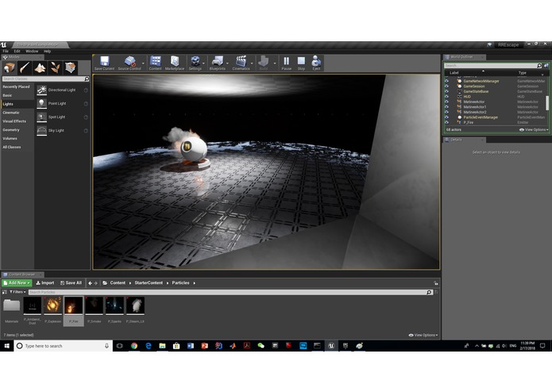The width and height of the screenshot is (552, 392).
Task: Select the Visual Effects category
Action: coord(17,121)
